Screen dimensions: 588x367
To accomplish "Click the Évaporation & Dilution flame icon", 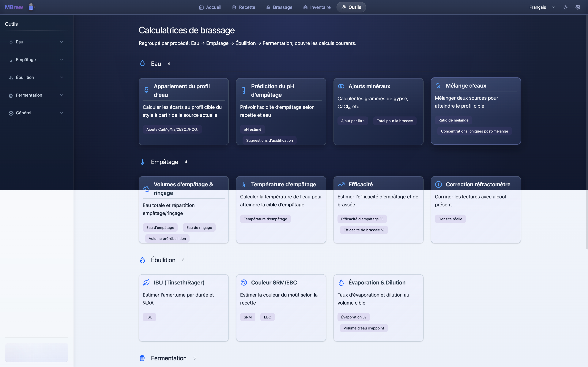I will click(x=341, y=283).
